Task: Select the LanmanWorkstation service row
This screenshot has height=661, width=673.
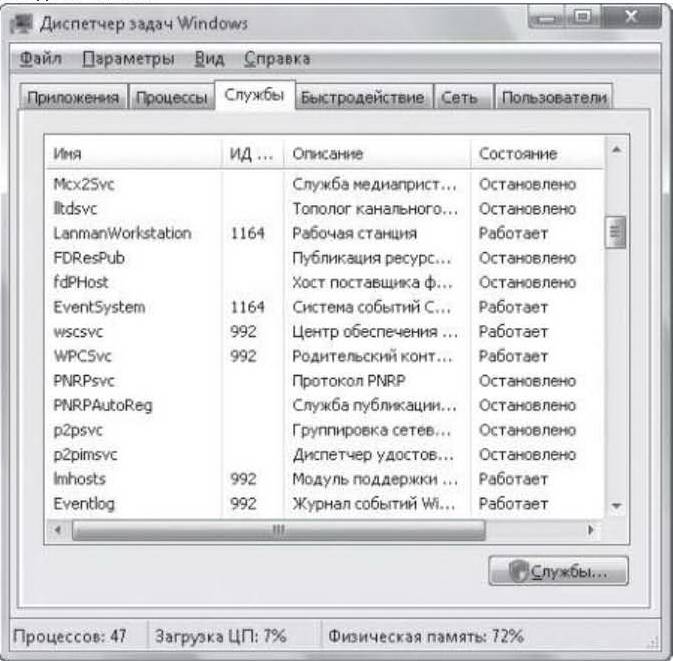Action: [x=324, y=233]
